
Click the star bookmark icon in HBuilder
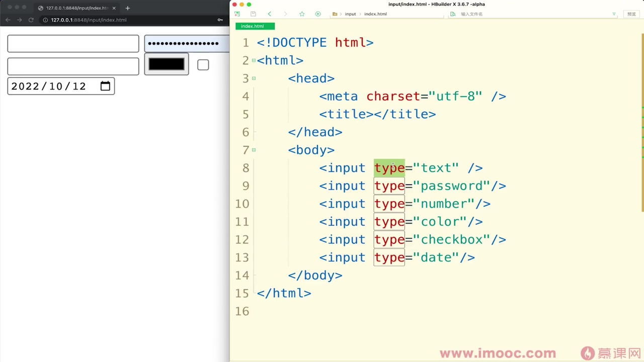pyautogui.click(x=302, y=14)
